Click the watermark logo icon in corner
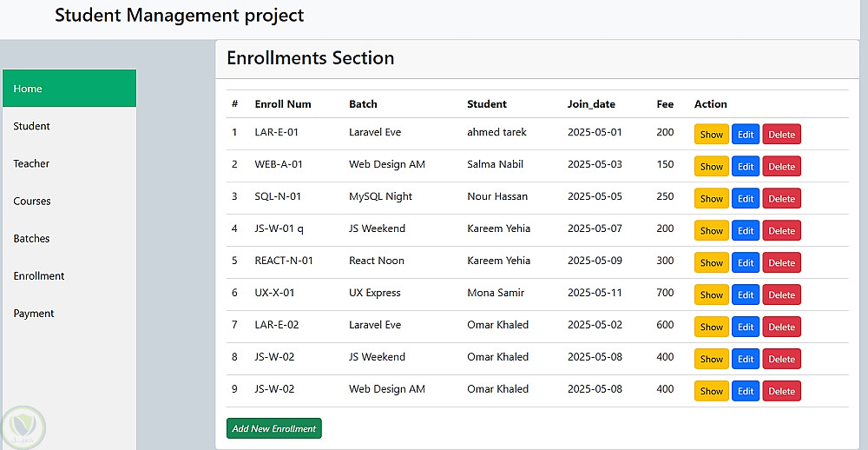 point(23,427)
